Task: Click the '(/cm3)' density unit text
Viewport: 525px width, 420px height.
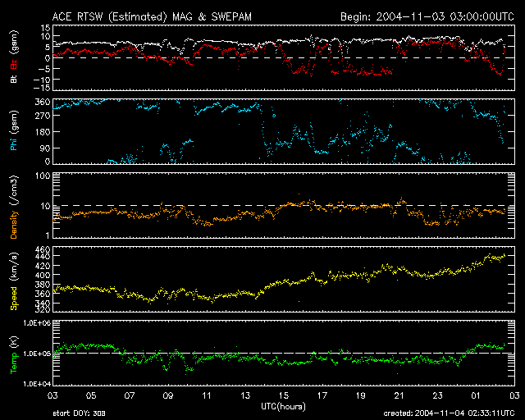Action: pyautogui.click(x=14, y=190)
